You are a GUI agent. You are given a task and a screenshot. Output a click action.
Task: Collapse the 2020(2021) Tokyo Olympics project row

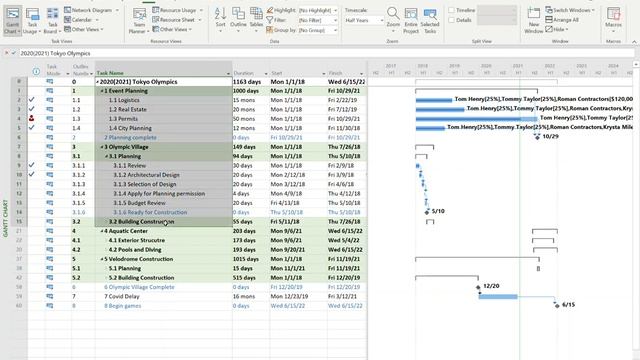tap(98, 82)
